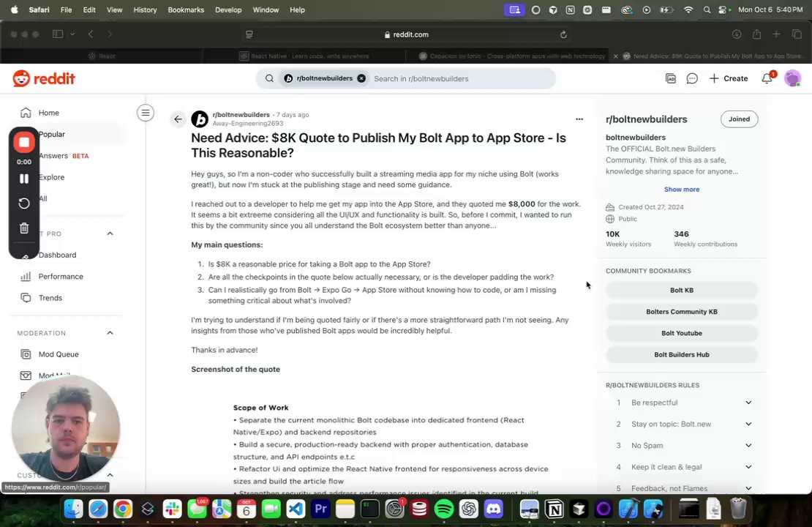Toggle the Safari sidebar button
This screenshot has height=527, width=812.
pyautogui.click(x=58, y=34)
